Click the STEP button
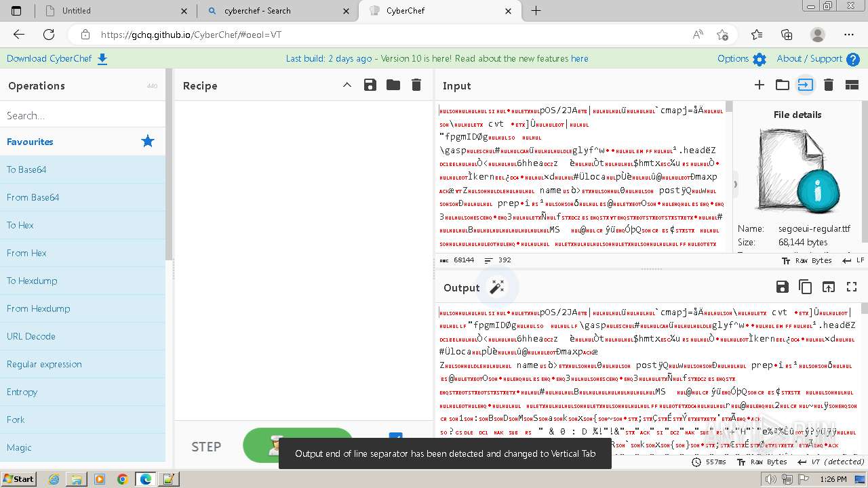This screenshot has width=868, height=488. (x=206, y=447)
